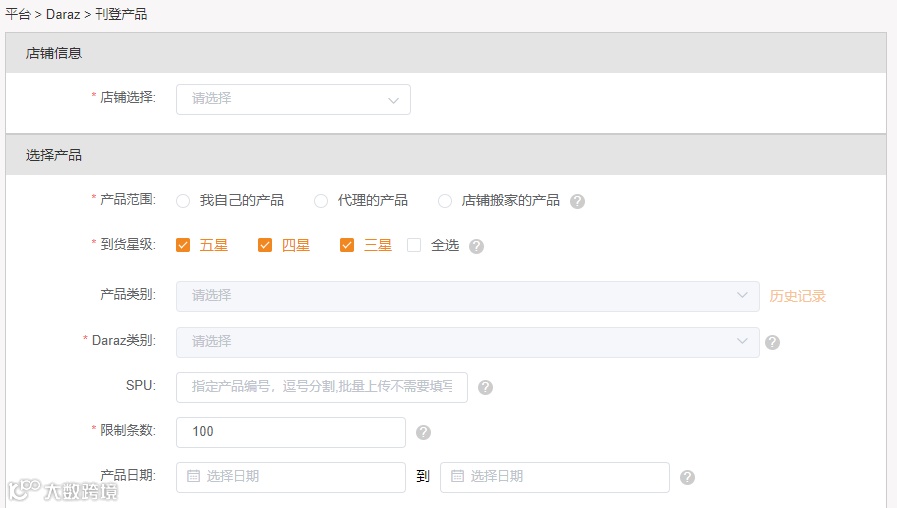Uncheck the 五星 checkbox

(183, 245)
